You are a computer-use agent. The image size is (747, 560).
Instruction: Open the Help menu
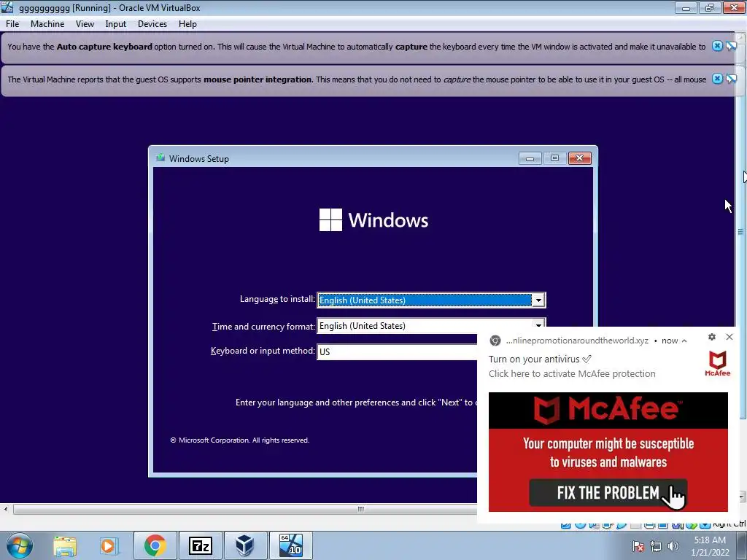pyautogui.click(x=187, y=24)
